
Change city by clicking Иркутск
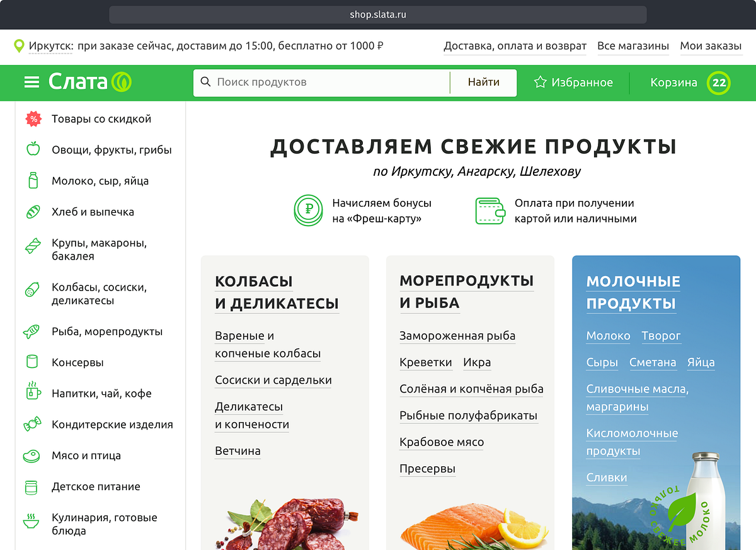point(51,46)
